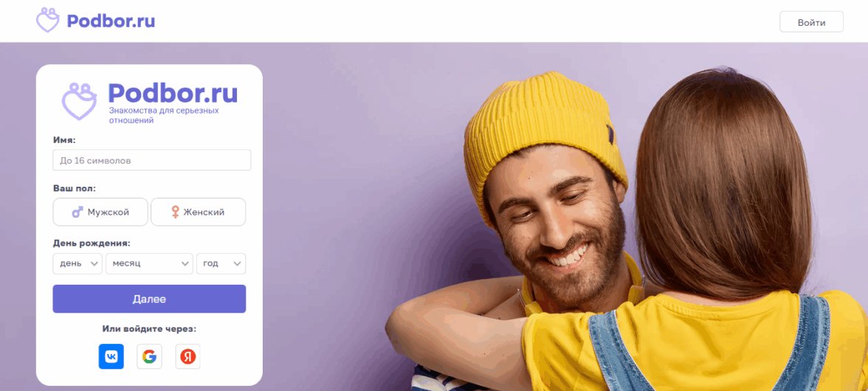The height and width of the screenshot is (391, 868).
Task: Select Женский gender option
Action: coord(198,212)
